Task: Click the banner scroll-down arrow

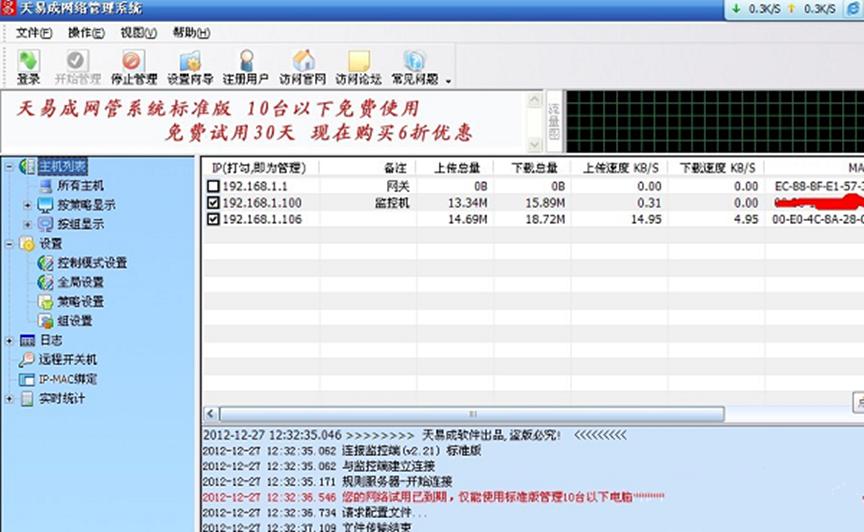Action: [x=534, y=144]
